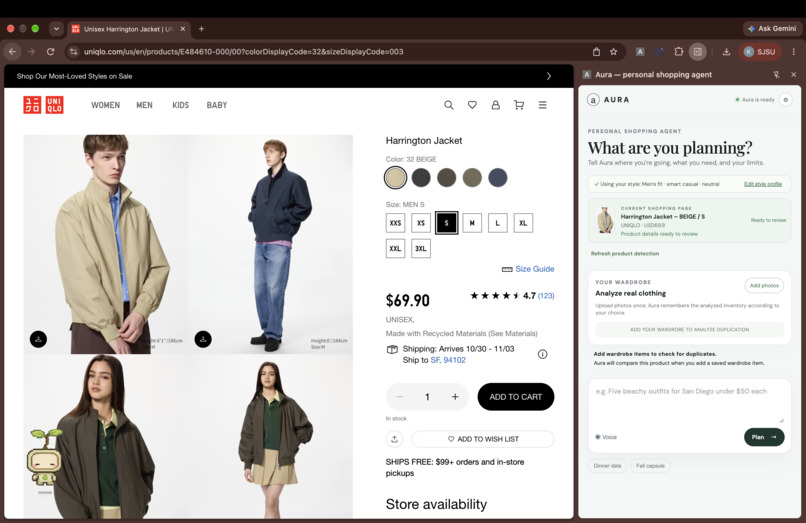The height and width of the screenshot is (523, 806).
Task: Click the share page icon in address bar
Action: point(596,51)
